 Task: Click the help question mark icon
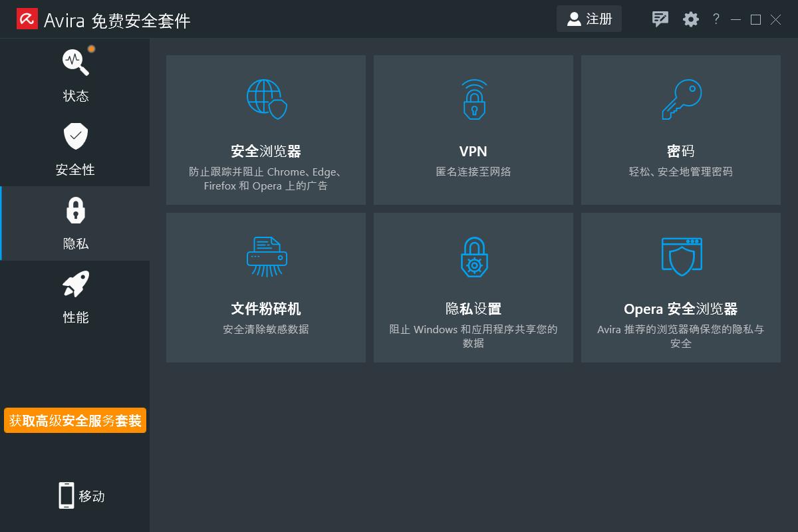click(716, 19)
